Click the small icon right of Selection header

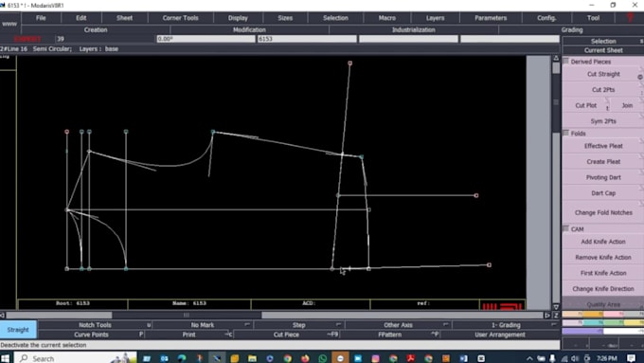[x=641, y=41]
